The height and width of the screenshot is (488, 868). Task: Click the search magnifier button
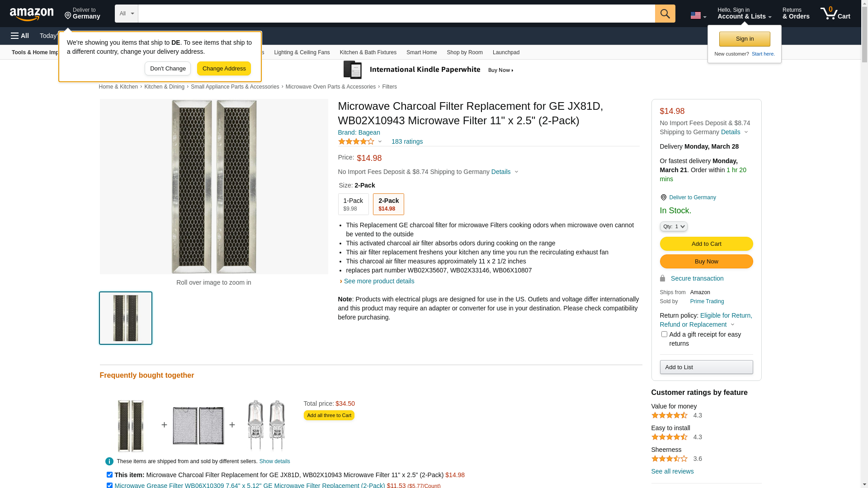[665, 14]
